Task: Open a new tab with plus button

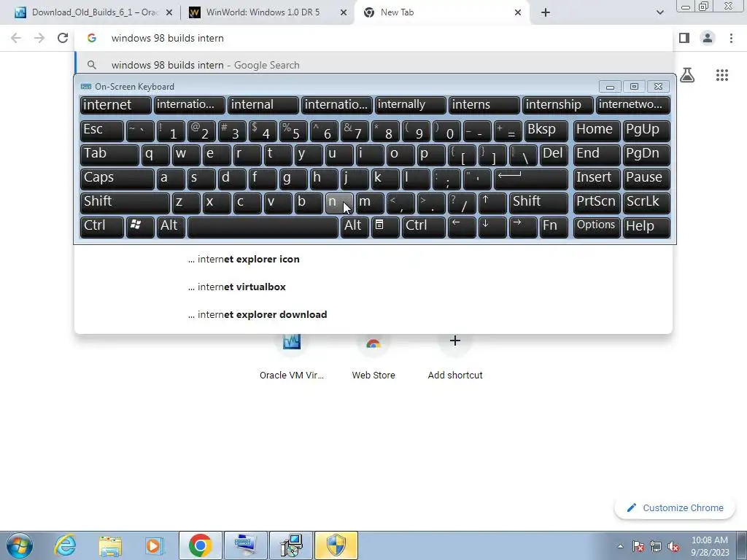Action: click(x=546, y=12)
